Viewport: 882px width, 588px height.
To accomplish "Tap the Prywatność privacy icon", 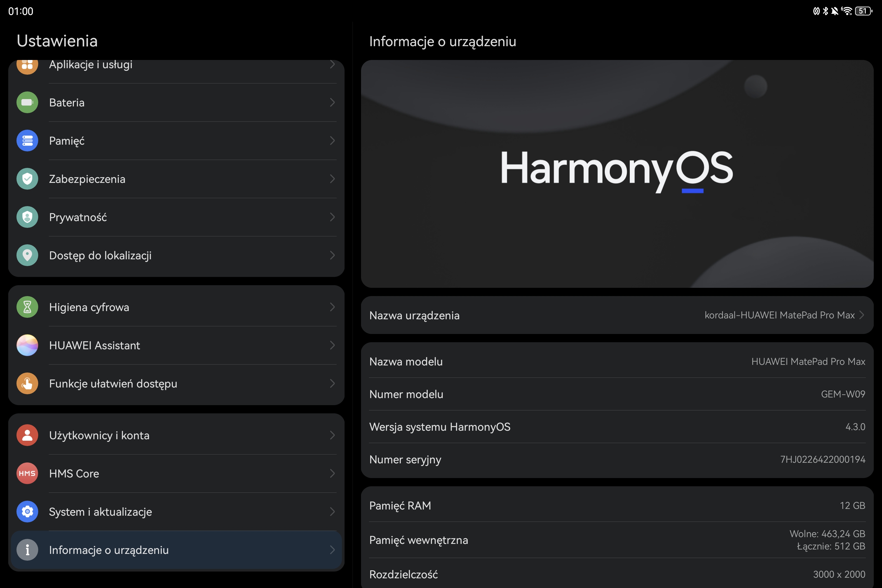I will click(x=27, y=217).
